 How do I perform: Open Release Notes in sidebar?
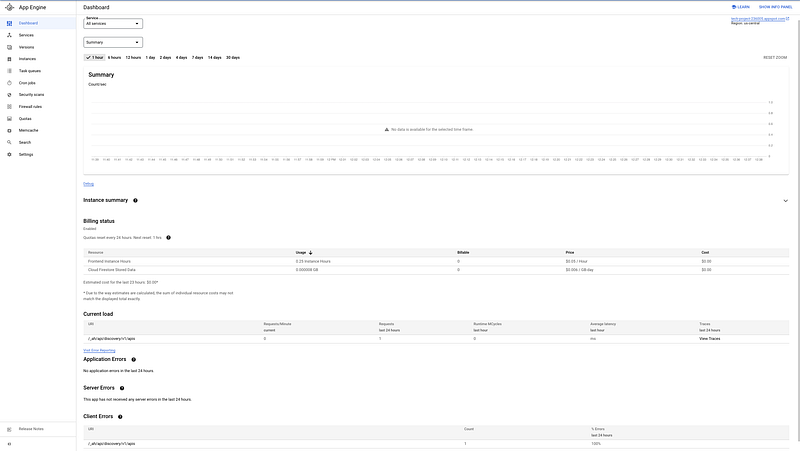pos(31,429)
